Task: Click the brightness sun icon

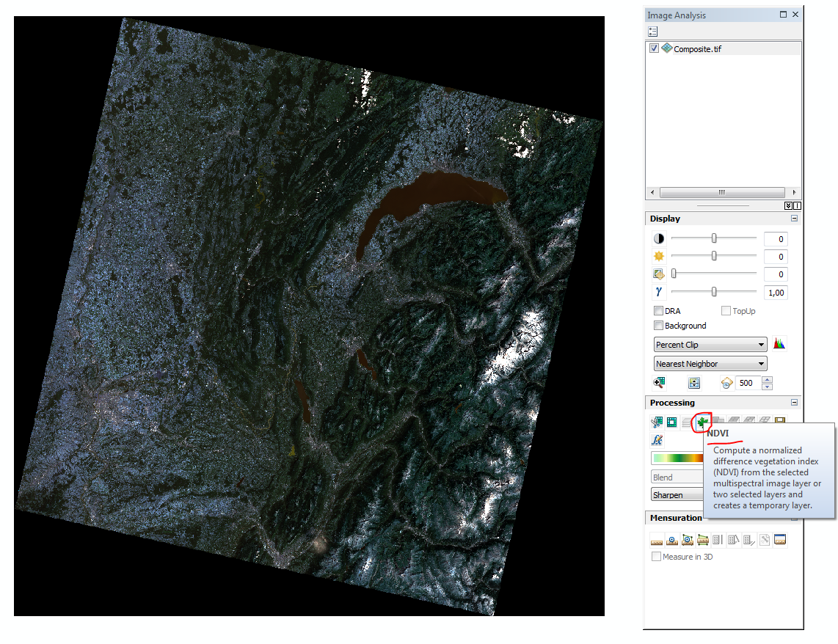Action: click(658, 256)
